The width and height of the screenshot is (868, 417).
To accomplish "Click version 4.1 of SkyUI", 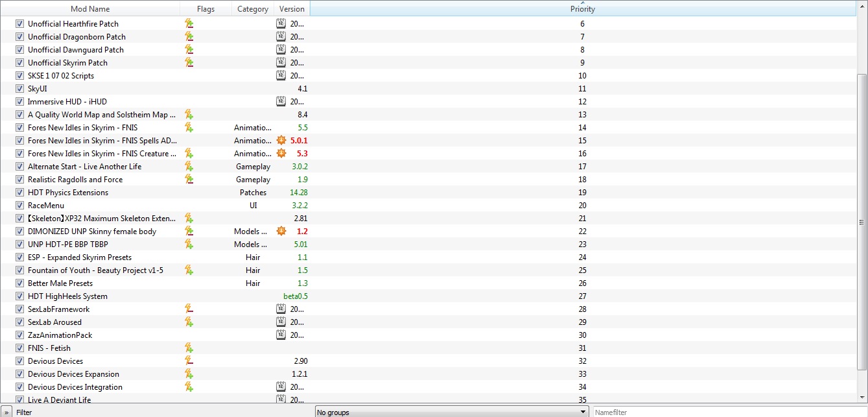I will point(302,88).
